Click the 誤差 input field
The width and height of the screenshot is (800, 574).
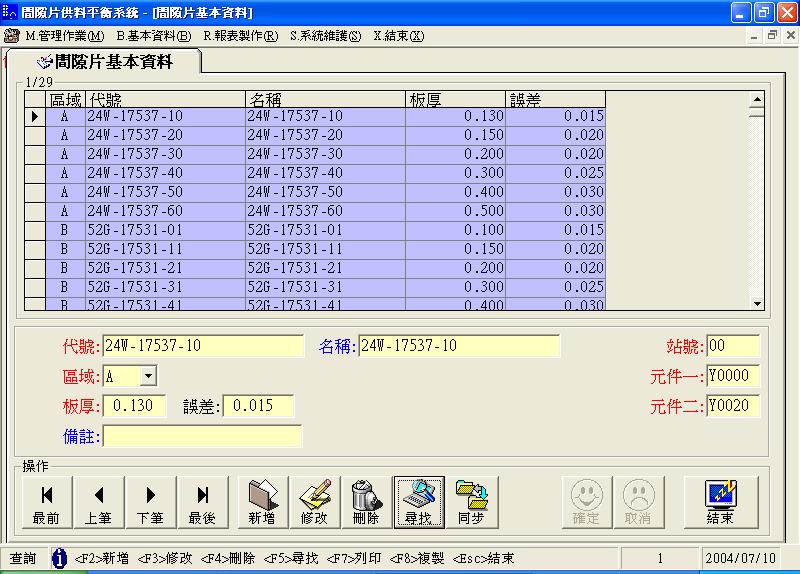(x=258, y=406)
